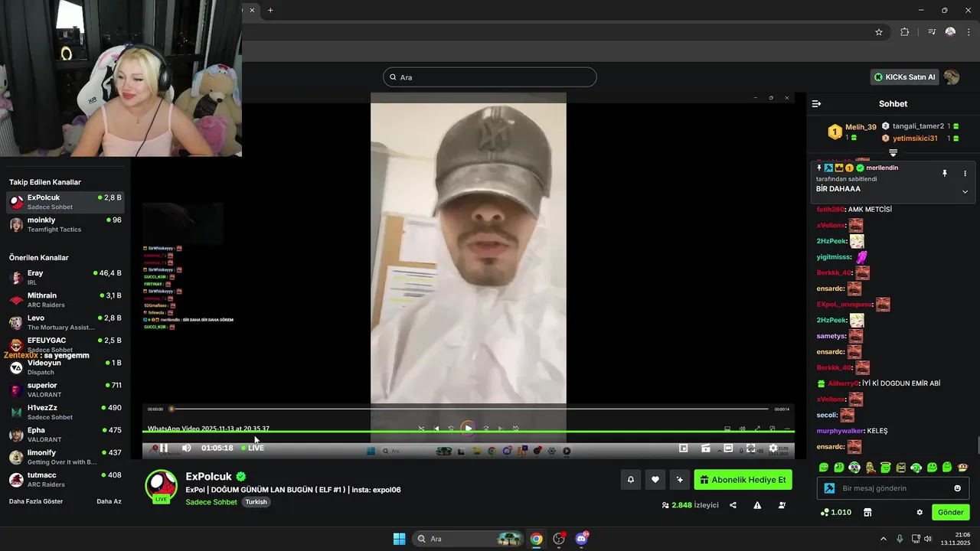Open browser extensions puzzle icon

click(x=905, y=32)
